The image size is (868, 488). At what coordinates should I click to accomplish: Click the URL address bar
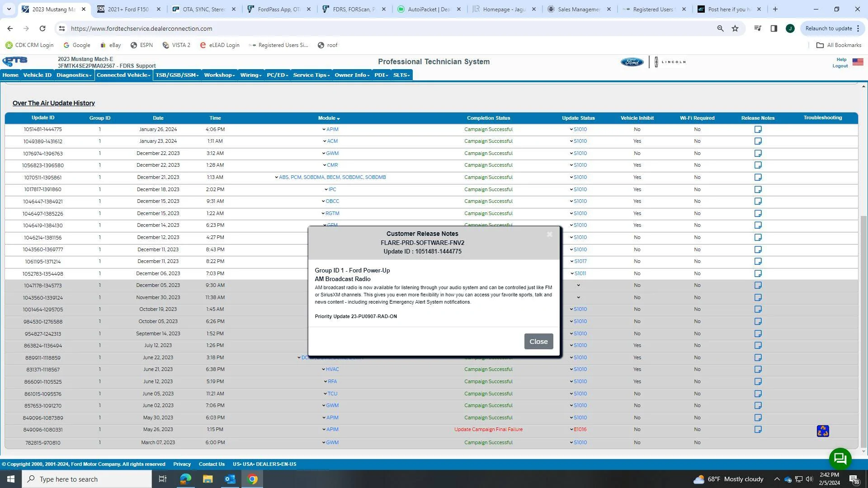[389, 28]
